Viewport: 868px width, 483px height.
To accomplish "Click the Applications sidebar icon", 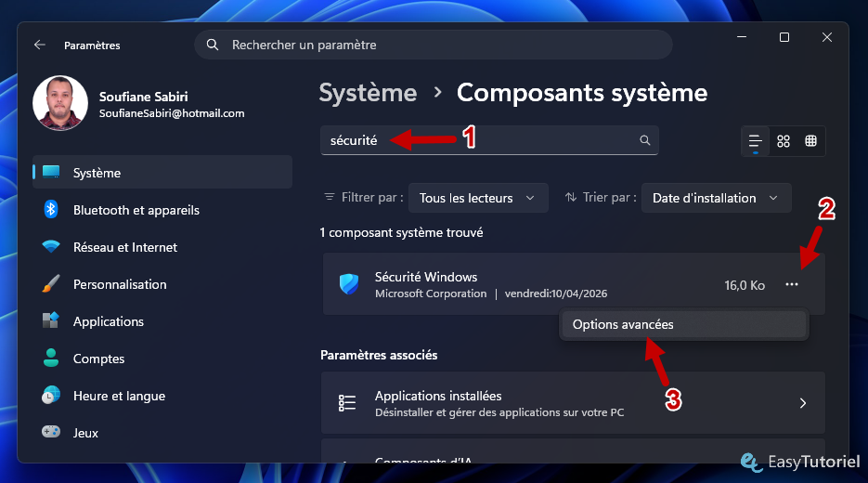I will [50, 320].
